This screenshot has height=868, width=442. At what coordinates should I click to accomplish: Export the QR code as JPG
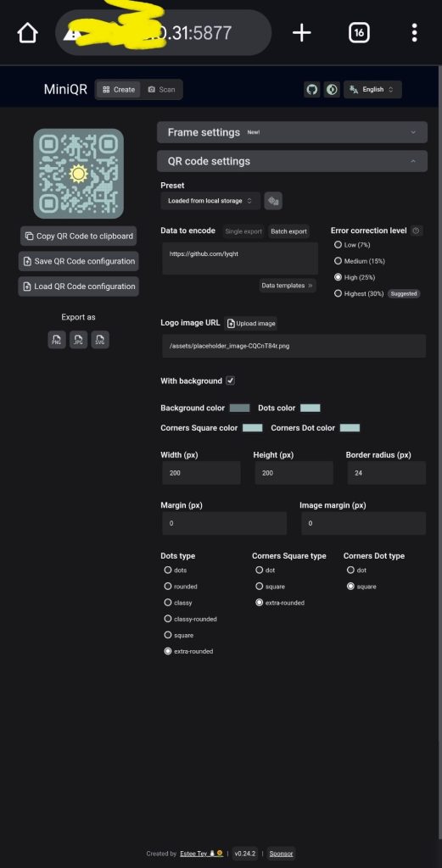(78, 340)
